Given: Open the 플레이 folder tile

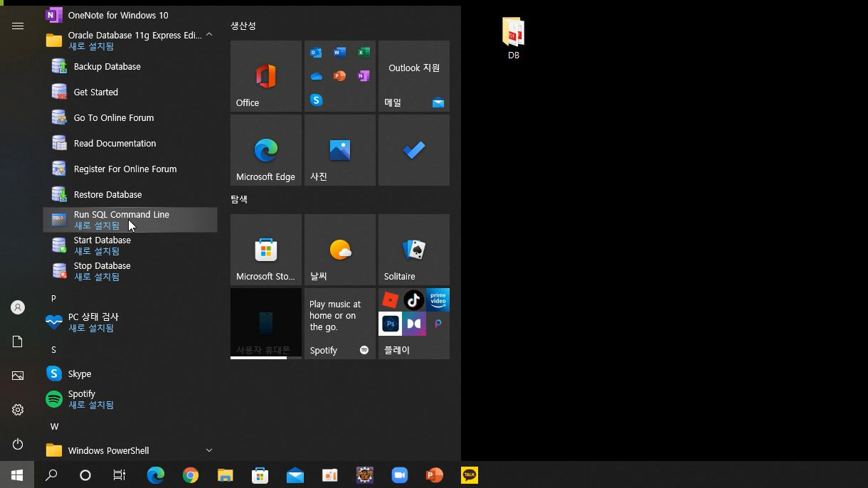Looking at the screenshot, I should coord(414,324).
